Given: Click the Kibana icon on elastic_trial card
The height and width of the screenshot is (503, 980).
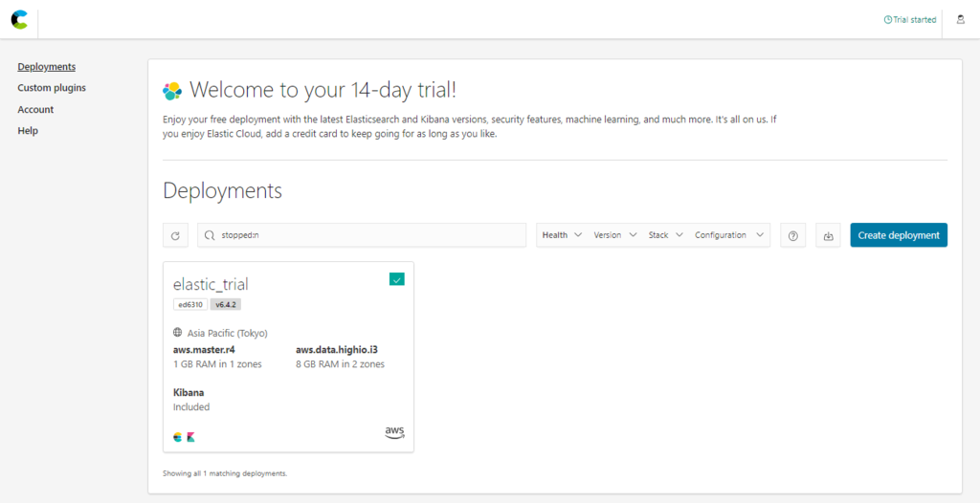Looking at the screenshot, I should point(190,437).
